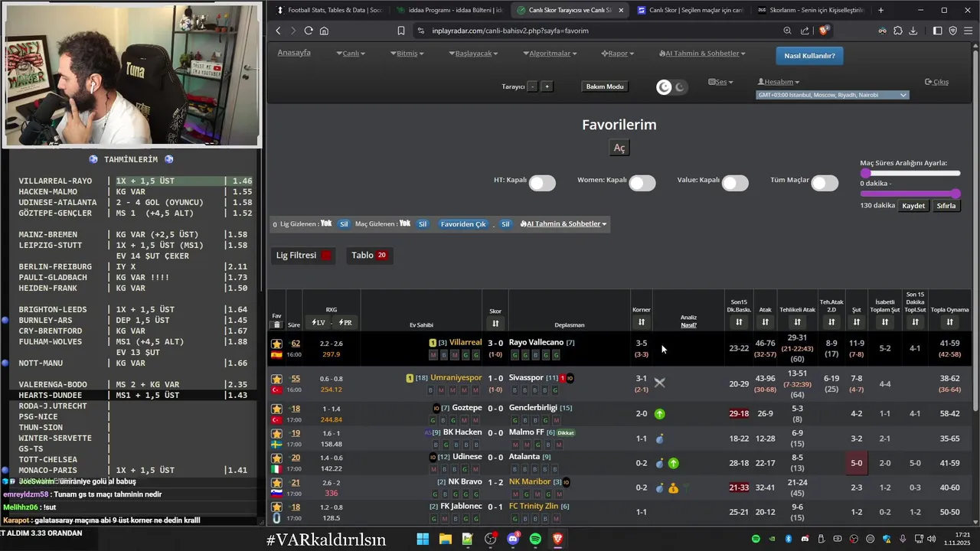Unfavorite Umraniyespor match with its star
Image resolution: width=980 pixels, height=551 pixels.
click(276, 379)
